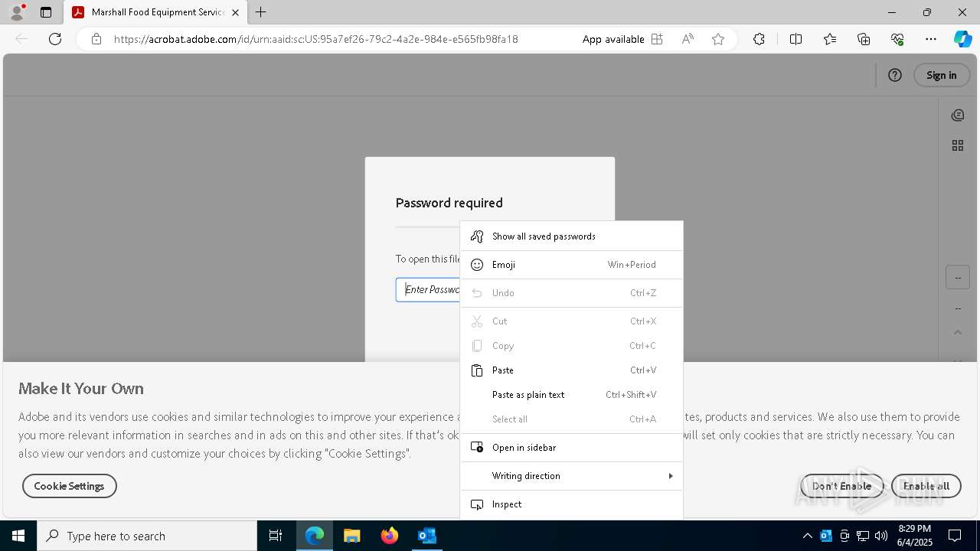Show hidden system tray icons
The image size is (980, 551).
pyautogui.click(x=807, y=536)
